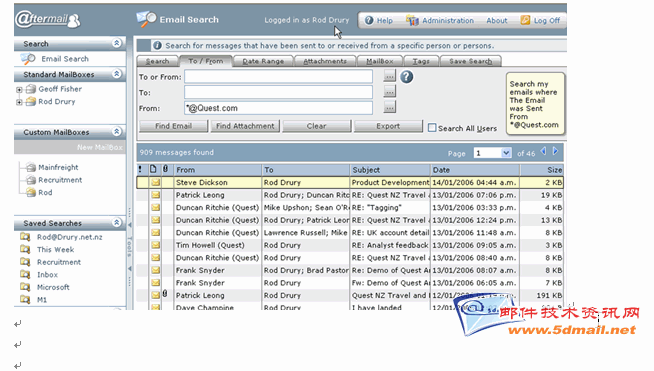Open the browse button next to the From field

point(389,108)
